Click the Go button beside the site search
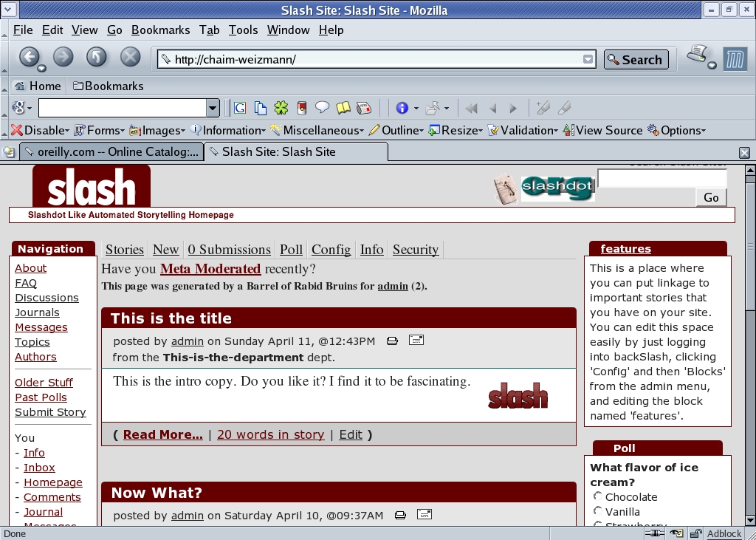This screenshot has width=756, height=540. [711, 197]
